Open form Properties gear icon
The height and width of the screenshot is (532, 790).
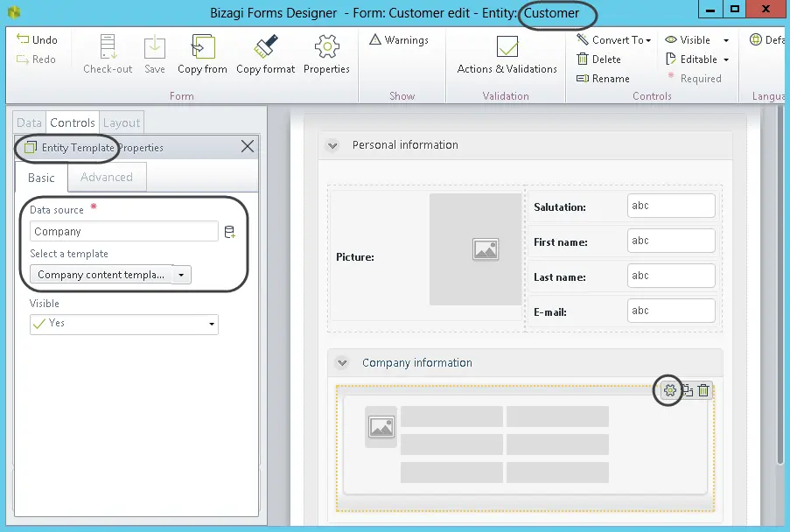pyautogui.click(x=327, y=46)
